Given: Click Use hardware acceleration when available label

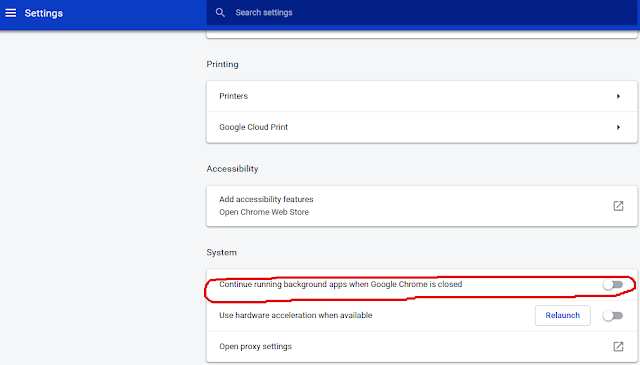Looking at the screenshot, I should [296, 316].
